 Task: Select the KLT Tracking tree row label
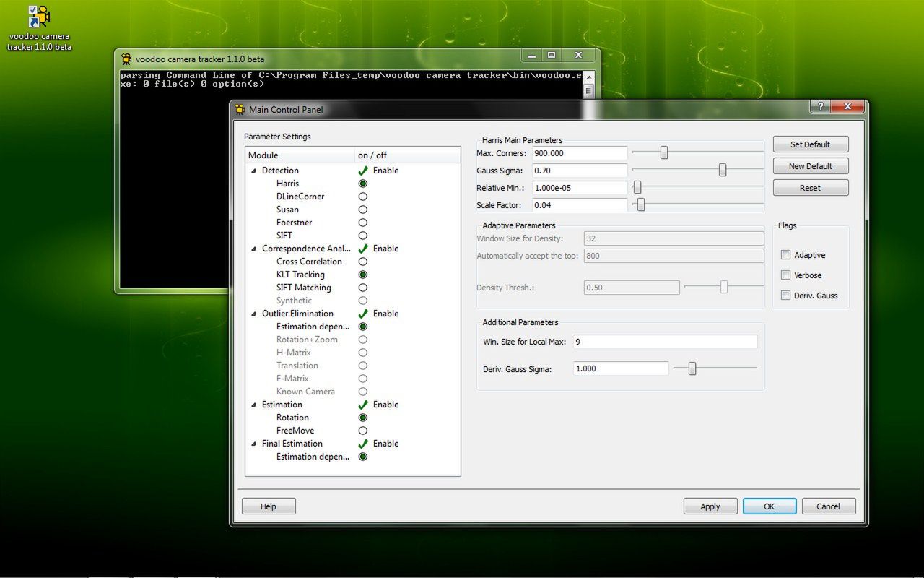click(300, 275)
